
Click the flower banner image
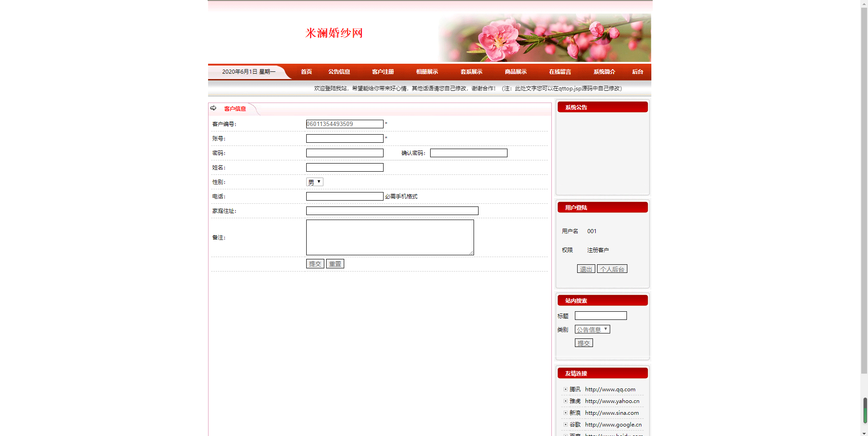[x=545, y=38]
